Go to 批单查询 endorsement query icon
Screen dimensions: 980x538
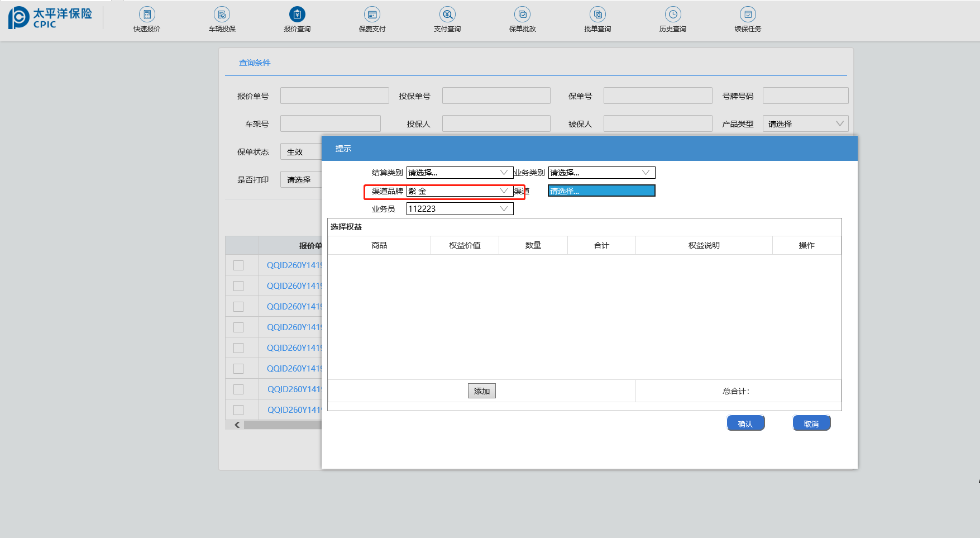597,15
